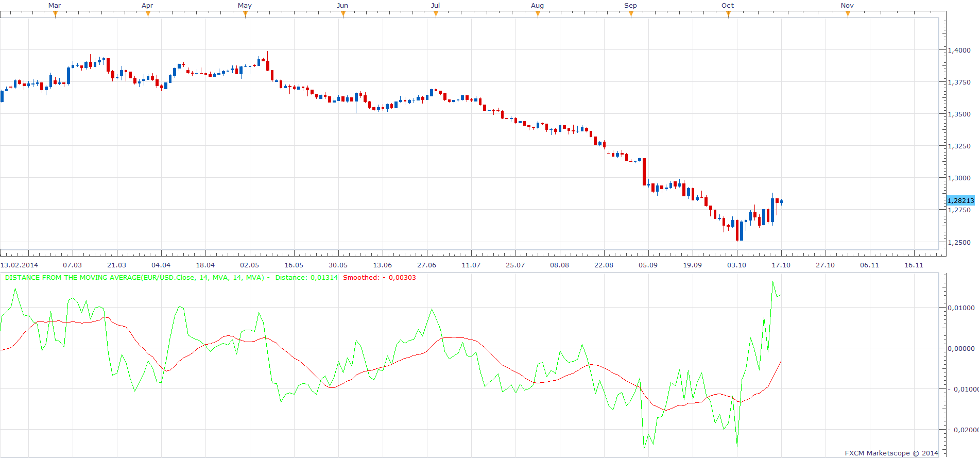This screenshot has width=980, height=458.
Task: Click the Jun month marker triangle
Action: click(x=343, y=14)
